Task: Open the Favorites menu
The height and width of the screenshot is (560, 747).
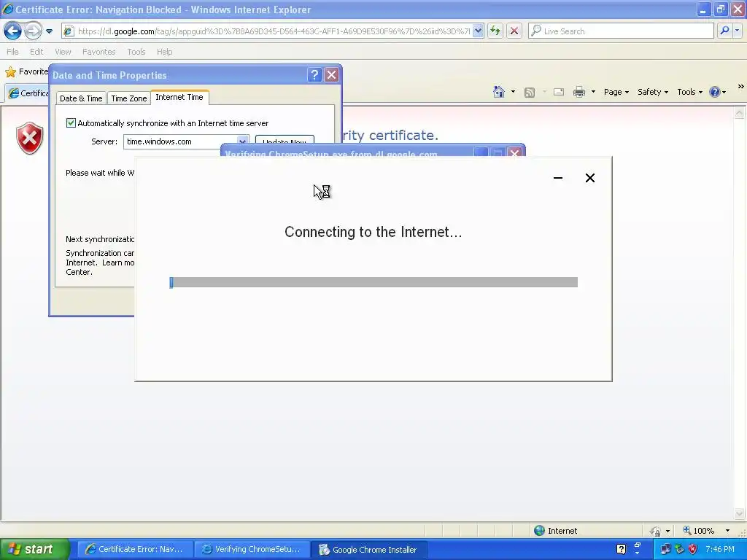Action: tap(98, 52)
